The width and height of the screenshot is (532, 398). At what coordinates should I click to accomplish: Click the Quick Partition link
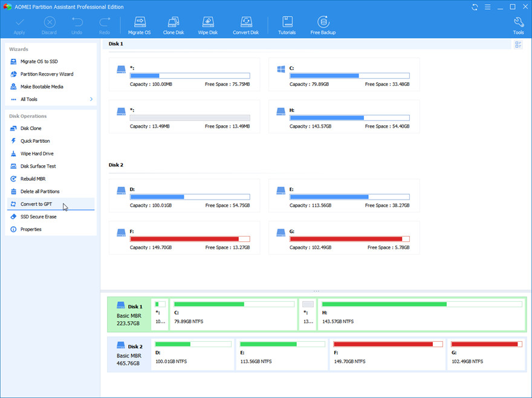click(35, 141)
